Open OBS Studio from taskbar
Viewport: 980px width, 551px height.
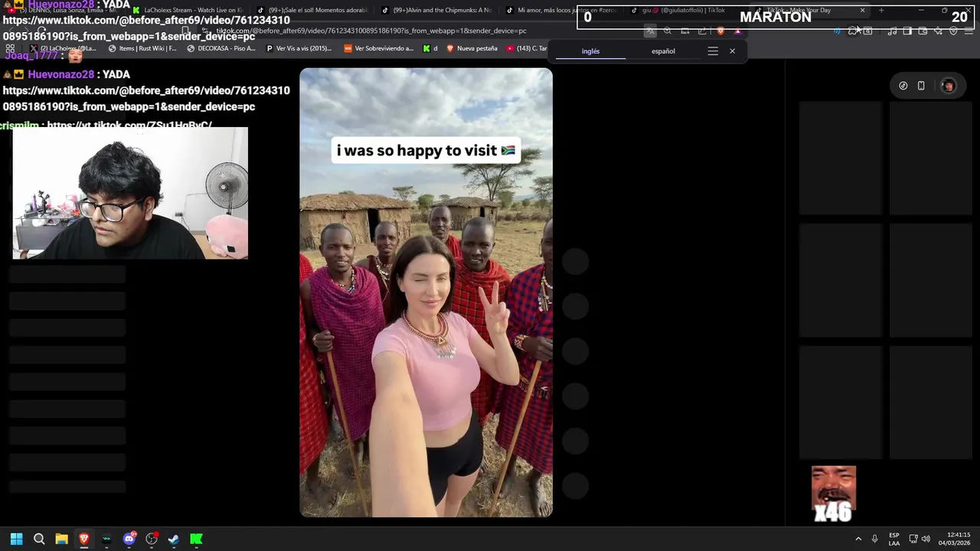tap(152, 539)
